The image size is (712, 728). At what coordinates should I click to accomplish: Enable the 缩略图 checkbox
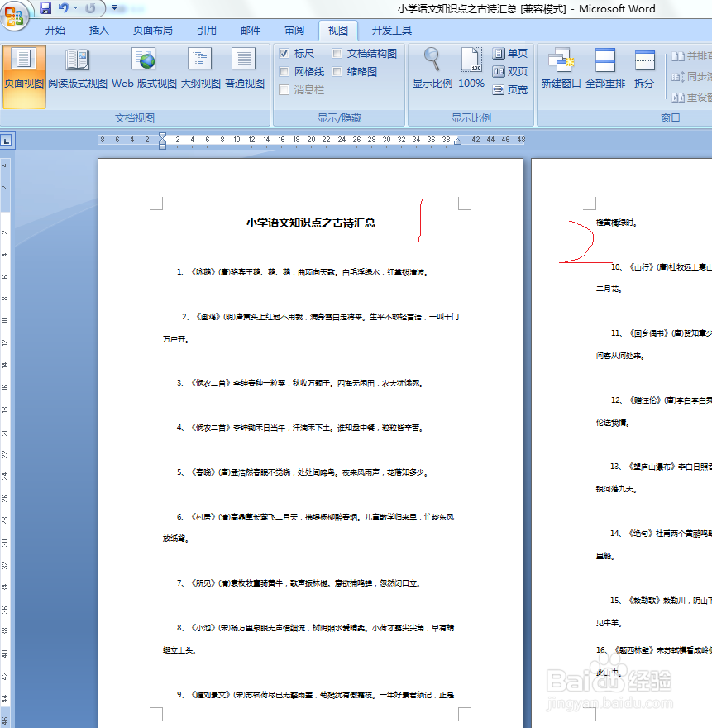337,71
